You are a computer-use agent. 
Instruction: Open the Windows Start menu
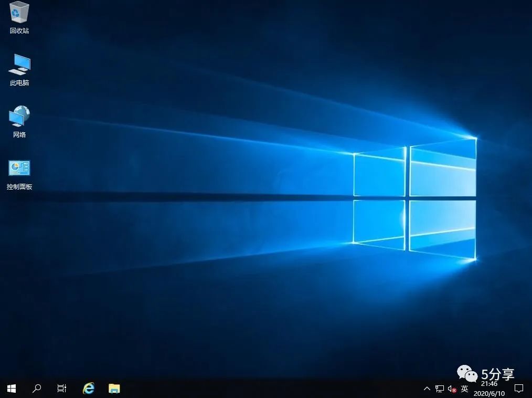pos(12,388)
